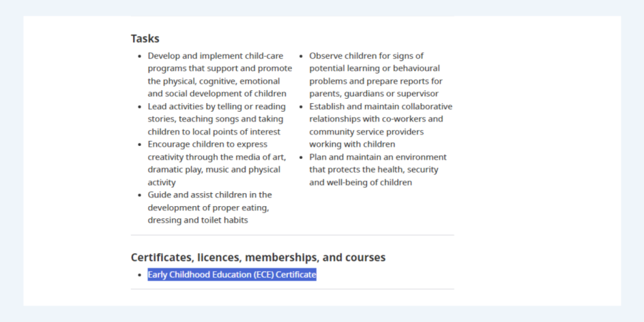Click the "Tasks" section heading

145,39
